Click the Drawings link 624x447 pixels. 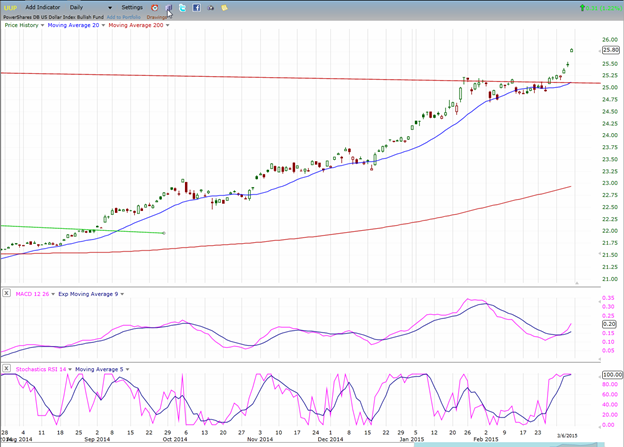(x=157, y=17)
